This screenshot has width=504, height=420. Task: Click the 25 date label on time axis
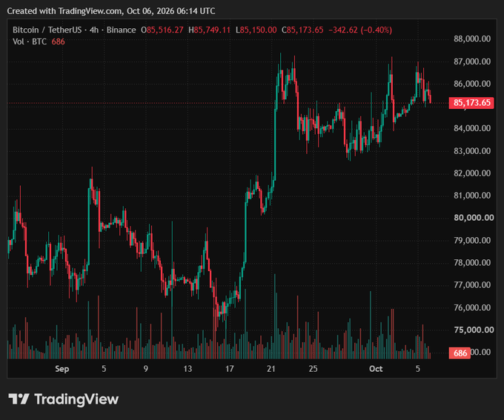click(x=313, y=369)
